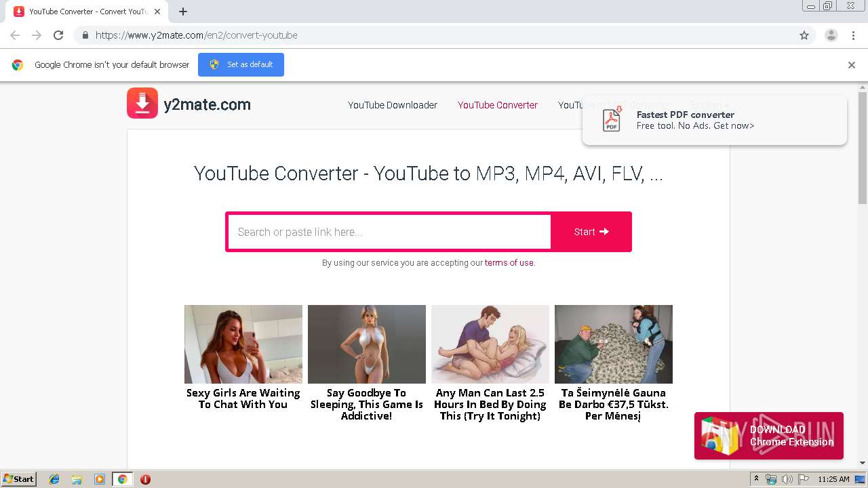Close the YouTube Converter browser tab

[x=158, y=12]
